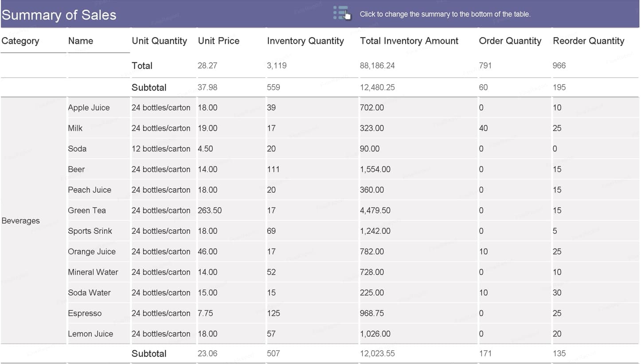This screenshot has height=364, width=641.
Task: Click the bottom Subtotal row label
Action: coord(149,353)
